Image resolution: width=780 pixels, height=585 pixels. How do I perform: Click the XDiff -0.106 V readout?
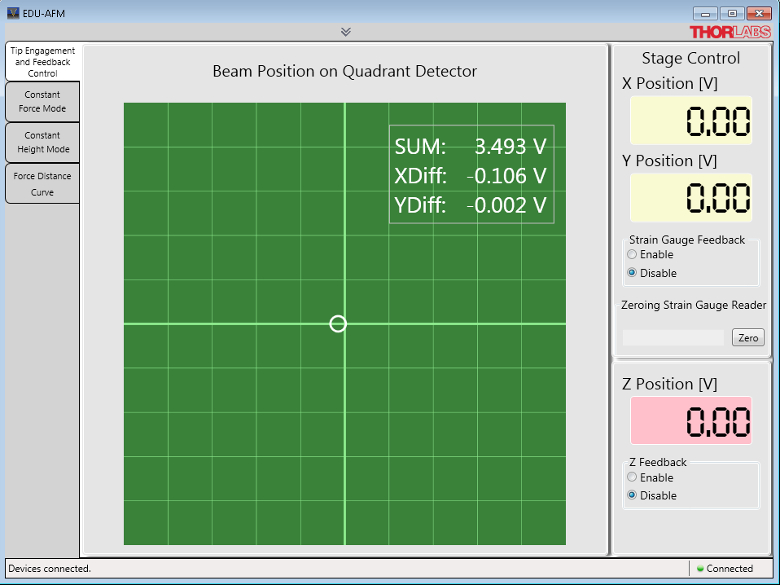point(471,176)
